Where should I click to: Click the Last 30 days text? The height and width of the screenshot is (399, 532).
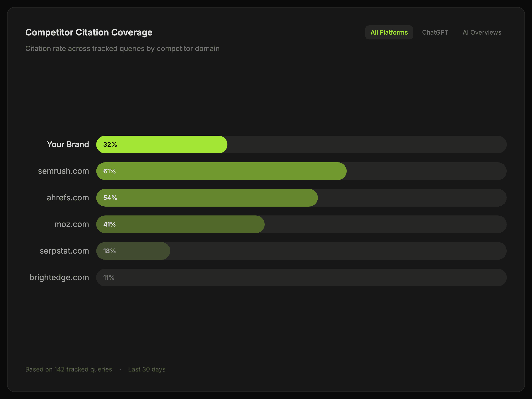click(147, 370)
